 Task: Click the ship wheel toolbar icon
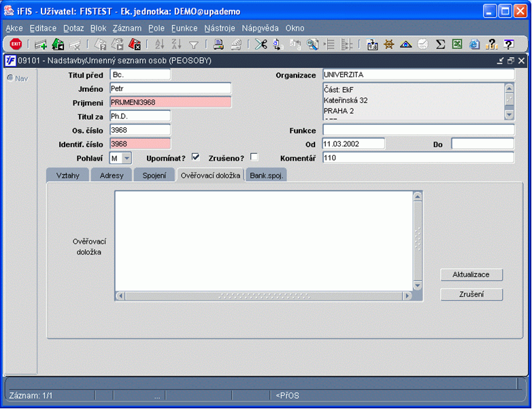[389, 44]
